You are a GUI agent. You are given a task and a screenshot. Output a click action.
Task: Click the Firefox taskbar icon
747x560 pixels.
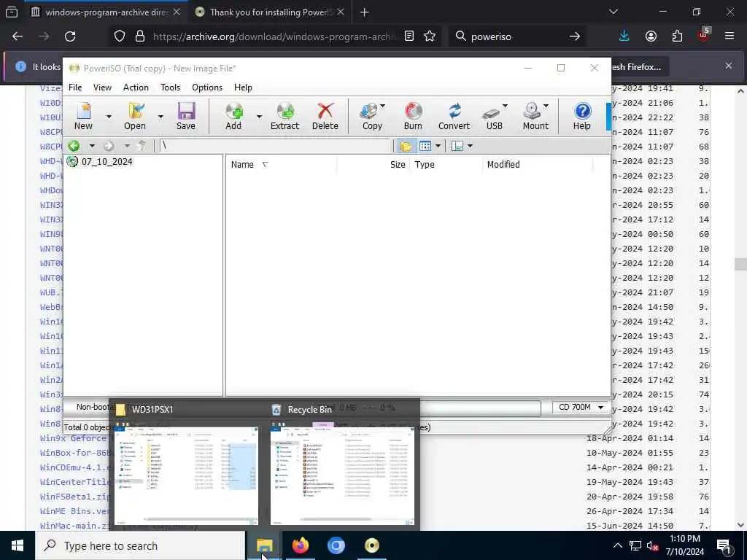pyautogui.click(x=300, y=545)
